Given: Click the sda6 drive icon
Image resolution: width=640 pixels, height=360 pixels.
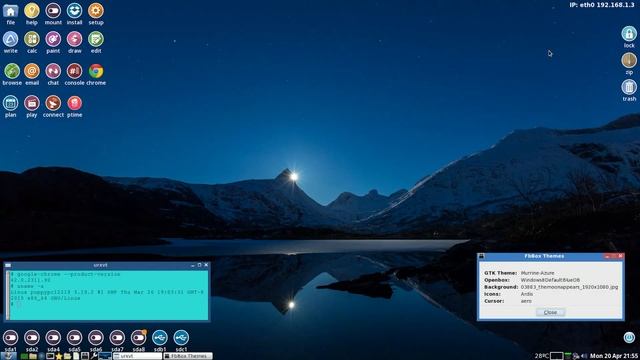Looking at the screenshot, I should (96, 338).
